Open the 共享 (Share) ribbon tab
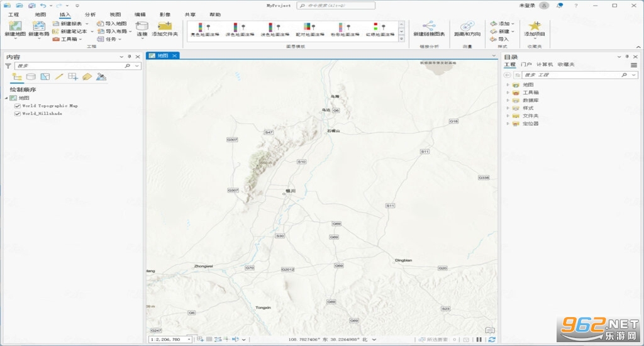Viewport: 644px width, 346px height. 190,14
